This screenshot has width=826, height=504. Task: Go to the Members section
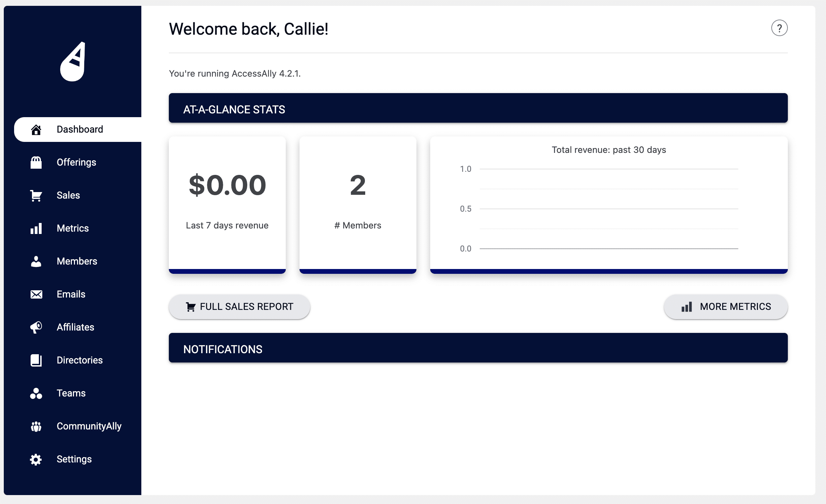(77, 261)
